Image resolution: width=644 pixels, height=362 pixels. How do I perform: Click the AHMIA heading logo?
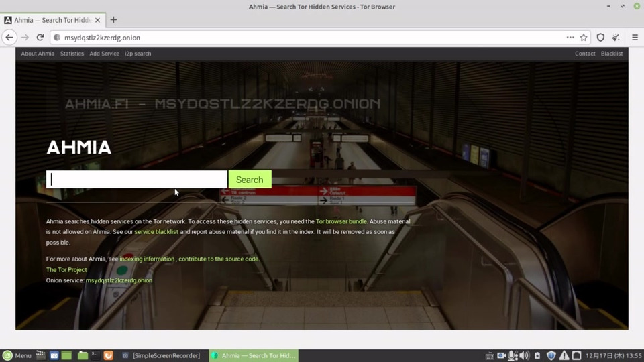[x=79, y=147]
